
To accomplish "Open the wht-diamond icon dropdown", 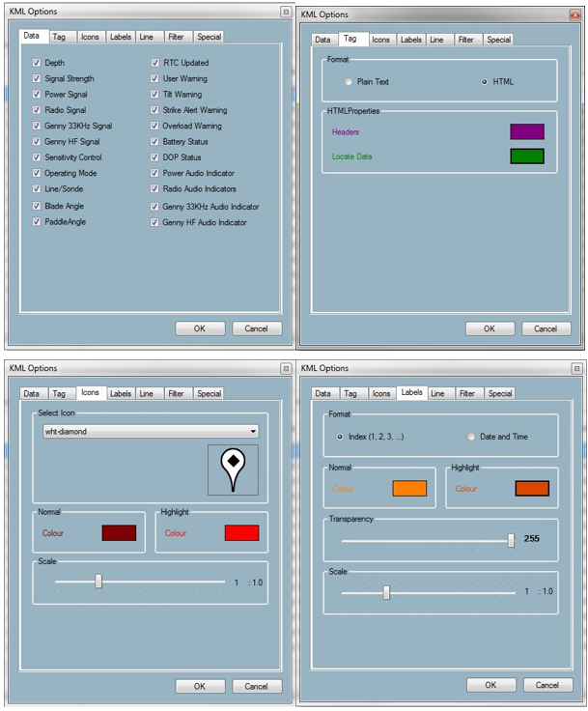I will point(151,431).
